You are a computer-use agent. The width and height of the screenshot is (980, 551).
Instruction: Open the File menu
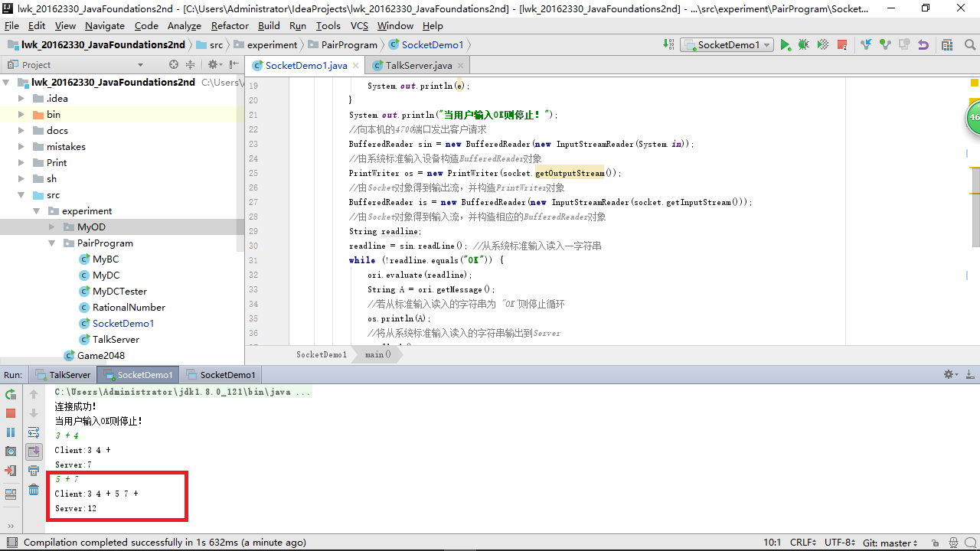click(11, 25)
